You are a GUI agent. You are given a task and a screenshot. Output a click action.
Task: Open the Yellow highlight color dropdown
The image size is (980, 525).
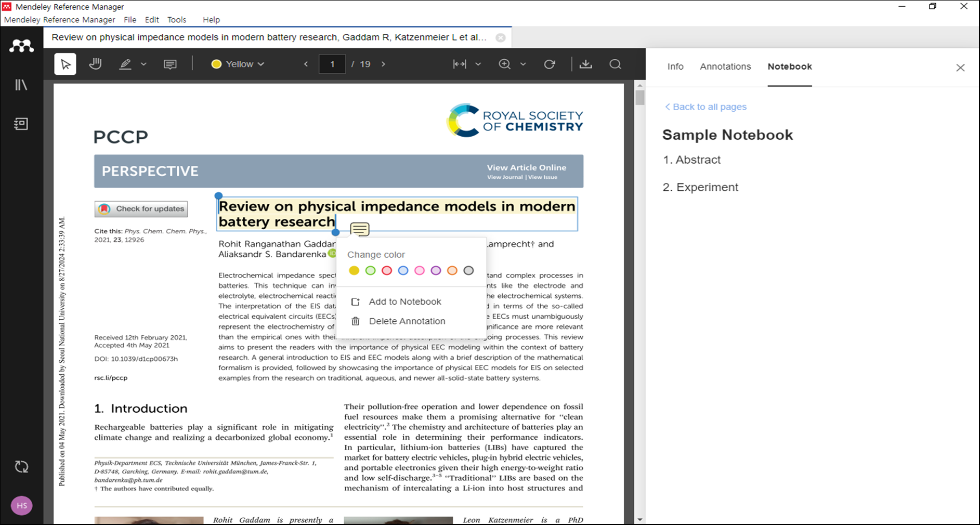238,64
